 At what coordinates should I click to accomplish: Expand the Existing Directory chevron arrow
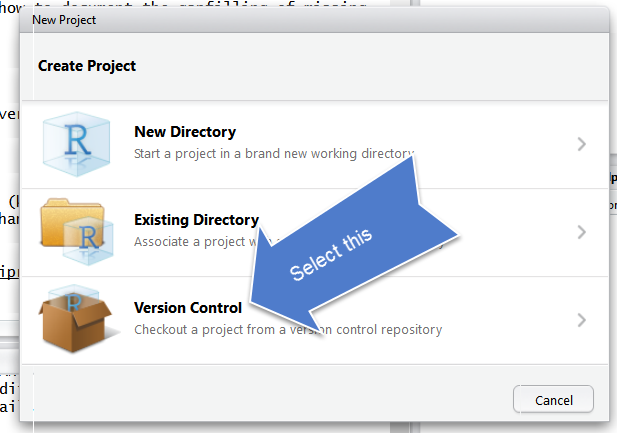(x=582, y=232)
